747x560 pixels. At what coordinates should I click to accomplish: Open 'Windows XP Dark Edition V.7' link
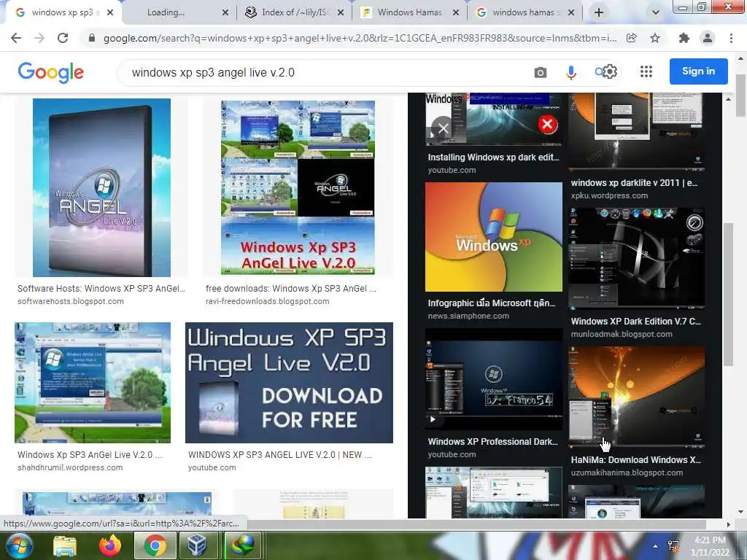[x=636, y=322]
